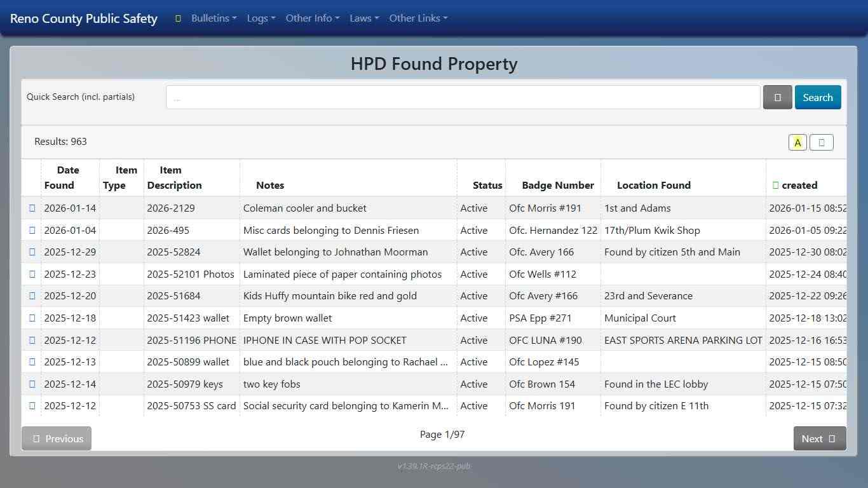Click inside the Quick Search input field
This screenshot has height=488, width=868.
pyautogui.click(x=463, y=97)
